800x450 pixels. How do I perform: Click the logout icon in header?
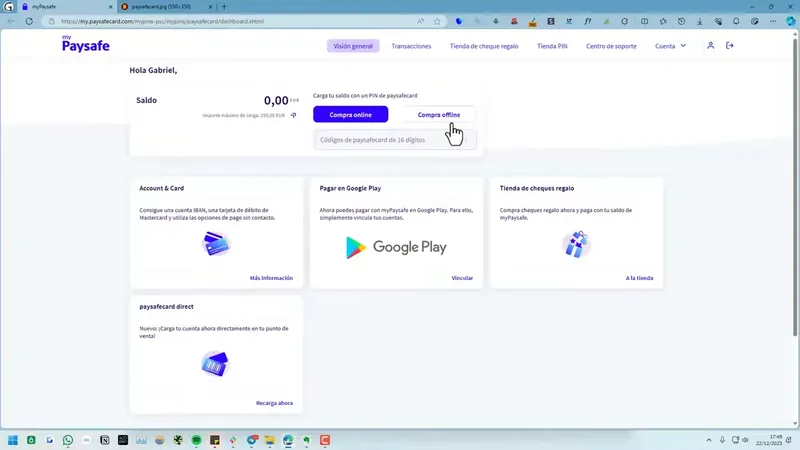[730, 45]
